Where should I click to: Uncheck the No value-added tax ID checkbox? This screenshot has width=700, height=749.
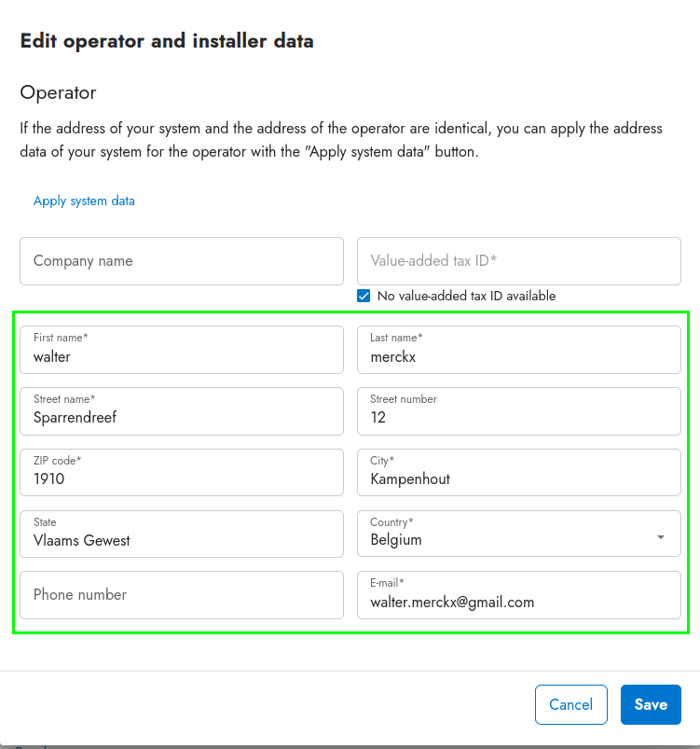pyautogui.click(x=364, y=296)
